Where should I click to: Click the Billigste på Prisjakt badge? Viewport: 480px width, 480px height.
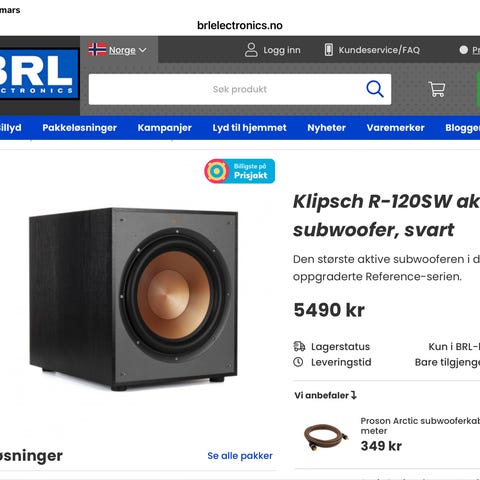coord(240,171)
